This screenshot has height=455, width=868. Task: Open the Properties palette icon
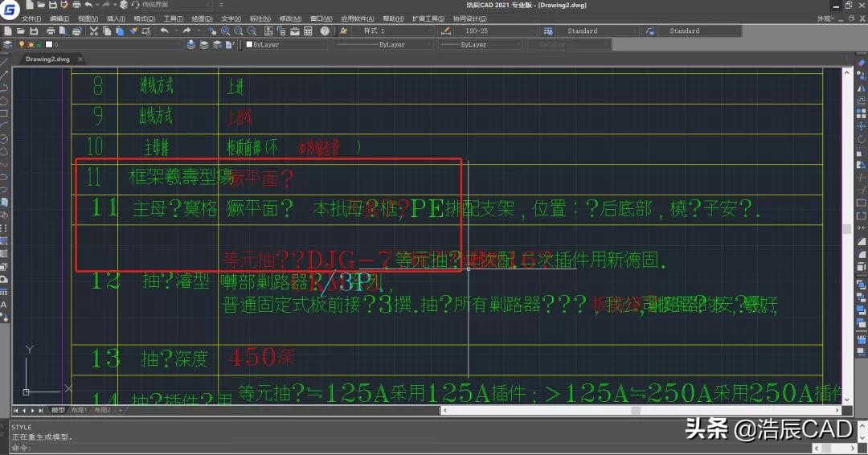pos(268,31)
